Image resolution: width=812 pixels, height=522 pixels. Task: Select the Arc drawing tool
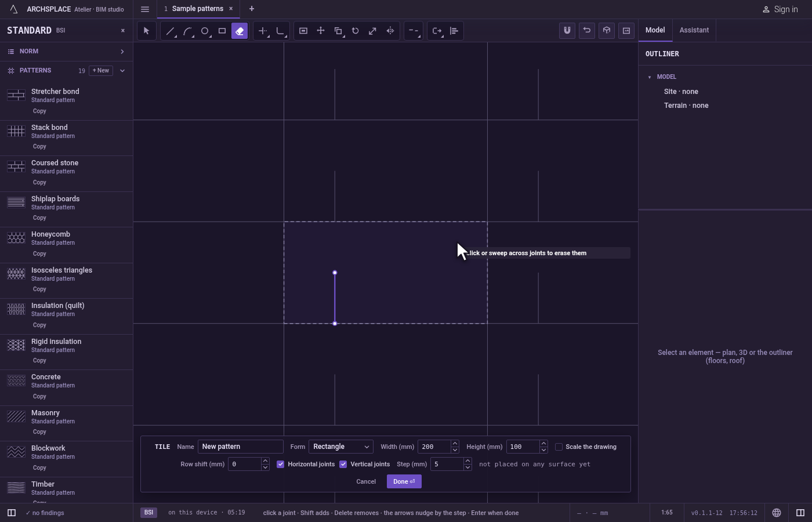187,31
